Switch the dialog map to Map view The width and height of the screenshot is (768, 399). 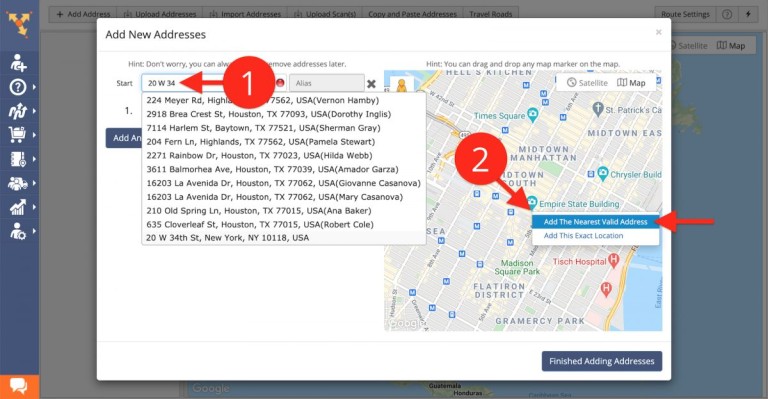click(x=631, y=83)
